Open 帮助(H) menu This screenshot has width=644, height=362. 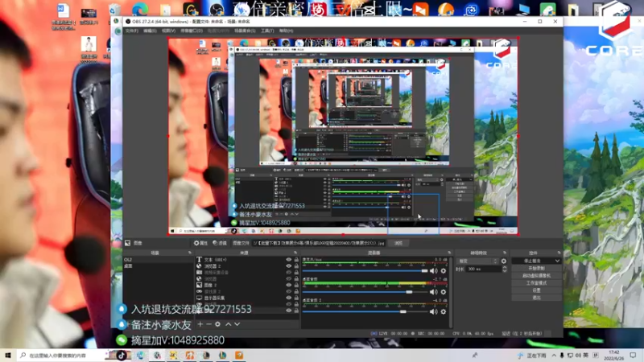coord(287,31)
